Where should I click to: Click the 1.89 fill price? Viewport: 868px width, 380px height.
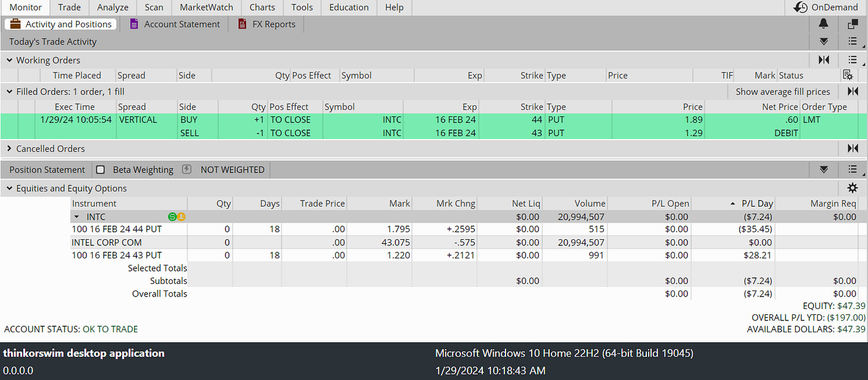[x=693, y=119]
